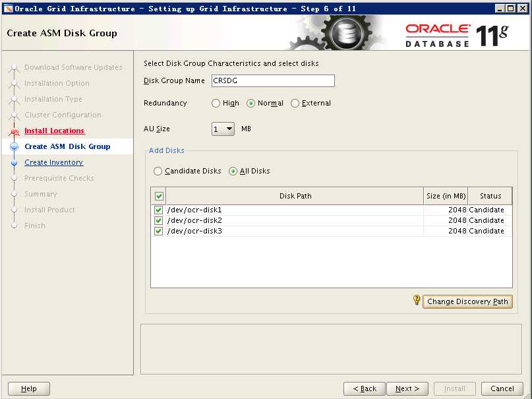Uncheck the /dev/ocr-disk3 checkbox
Viewport: 532px width, 399px height.
point(158,231)
